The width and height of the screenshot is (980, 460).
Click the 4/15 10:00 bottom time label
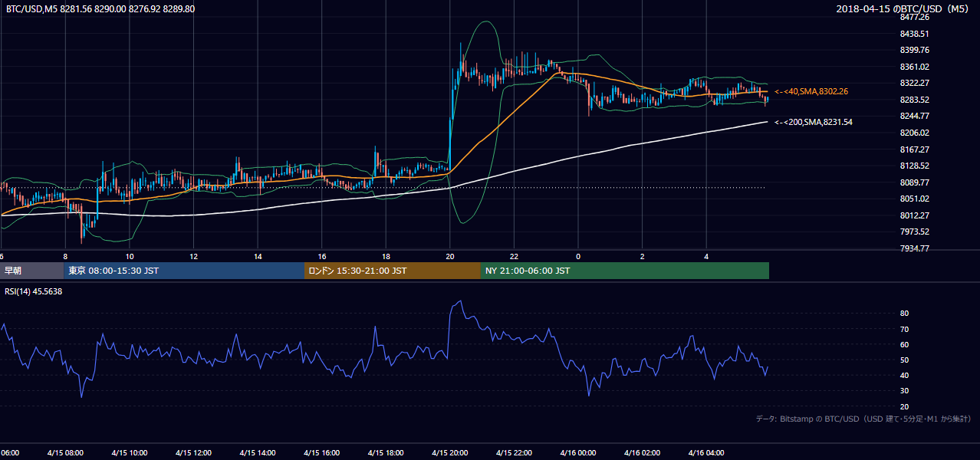(x=129, y=453)
